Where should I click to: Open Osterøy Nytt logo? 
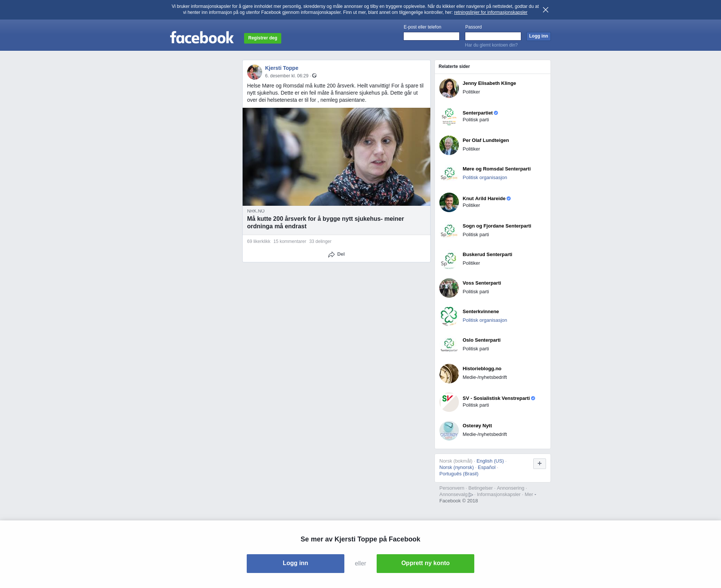pyautogui.click(x=449, y=431)
